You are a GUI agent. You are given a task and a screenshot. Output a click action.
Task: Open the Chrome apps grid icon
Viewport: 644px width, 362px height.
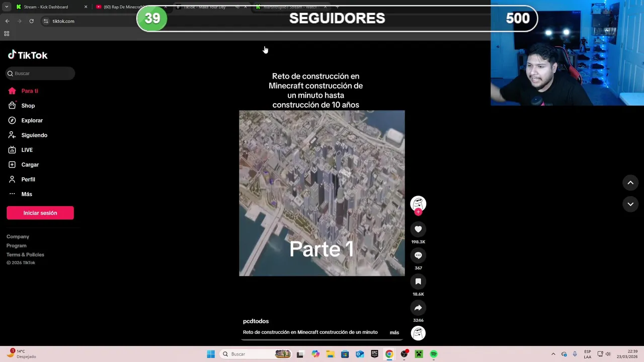7,34
